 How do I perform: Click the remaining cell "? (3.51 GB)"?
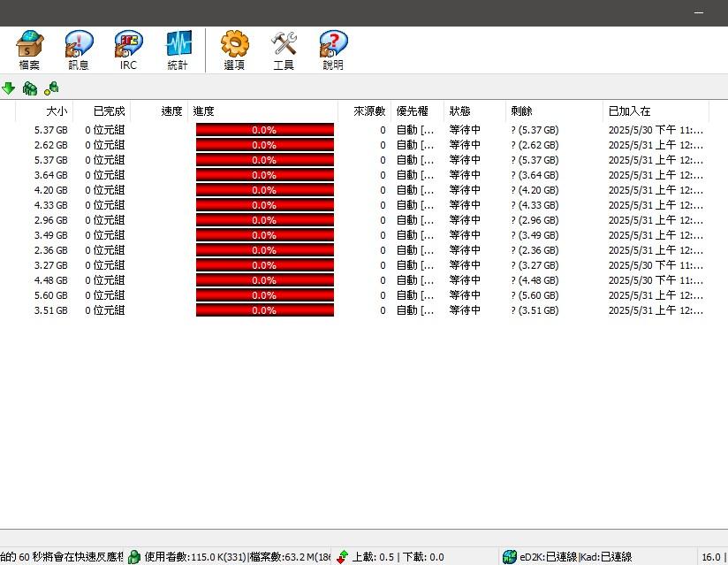click(x=535, y=310)
